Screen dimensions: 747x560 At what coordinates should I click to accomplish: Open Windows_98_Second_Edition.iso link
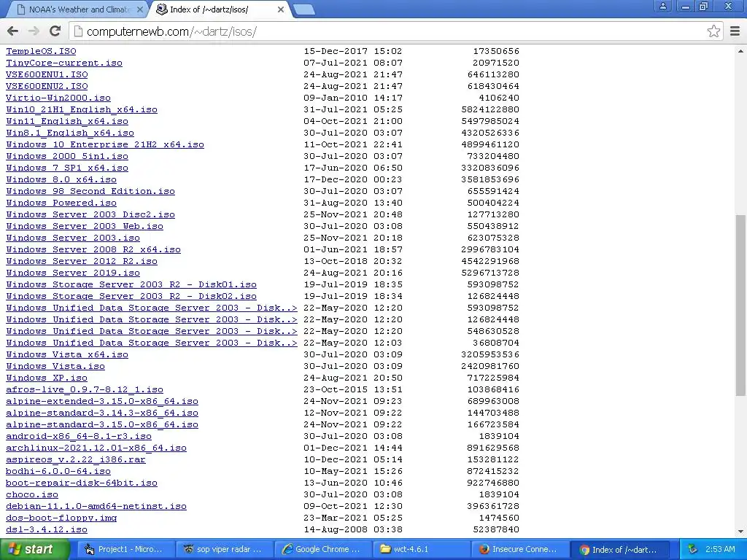pyautogui.click(x=90, y=191)
